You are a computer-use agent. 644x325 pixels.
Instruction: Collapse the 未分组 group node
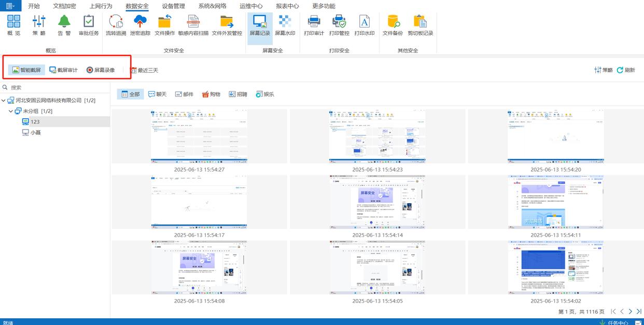click(11, 111)
